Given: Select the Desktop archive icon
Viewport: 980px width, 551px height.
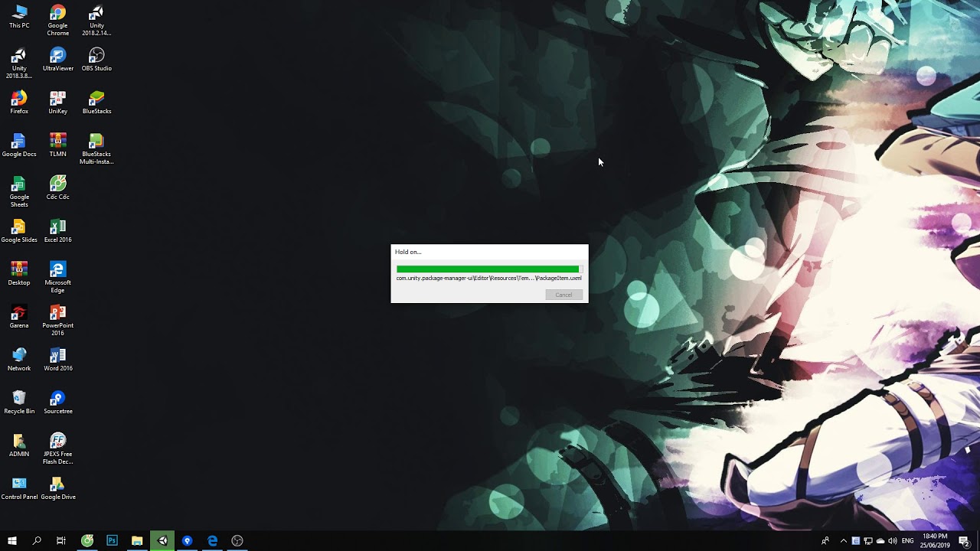Looking at the screenshot, I should click(x=19, y=274).
